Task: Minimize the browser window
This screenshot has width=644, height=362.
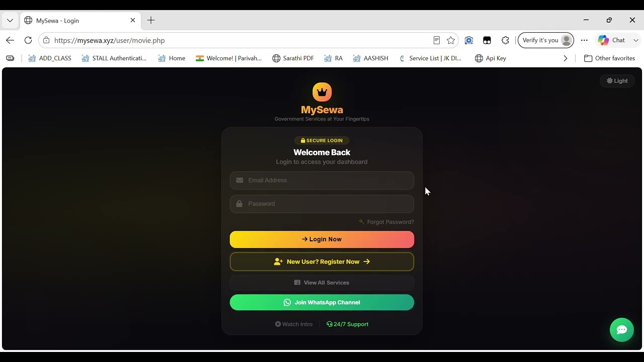Action: coord(586,20)
